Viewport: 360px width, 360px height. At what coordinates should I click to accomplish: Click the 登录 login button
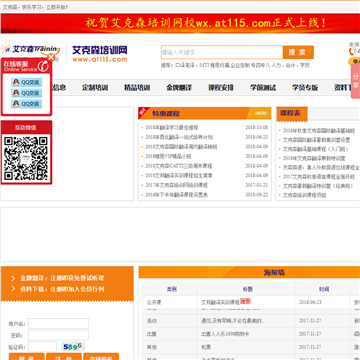[27, 356]
